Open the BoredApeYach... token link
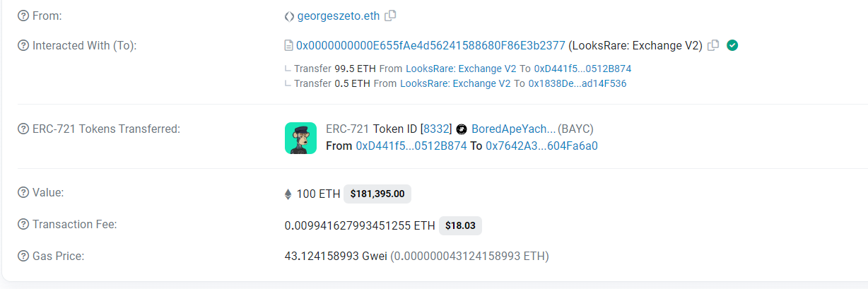The image size is (868, 289). click(513, 129)
